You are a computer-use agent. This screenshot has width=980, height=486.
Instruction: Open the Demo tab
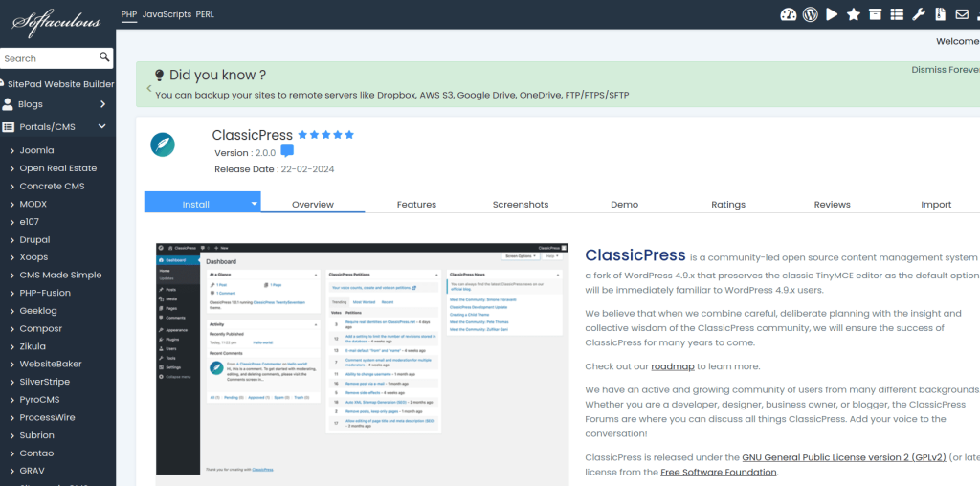624,204
